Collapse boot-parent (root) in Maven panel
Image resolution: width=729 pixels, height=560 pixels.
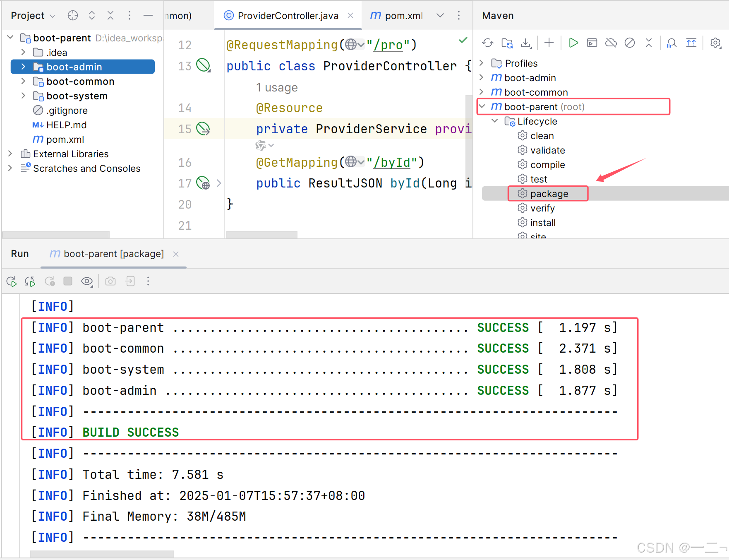coord(482,106)
